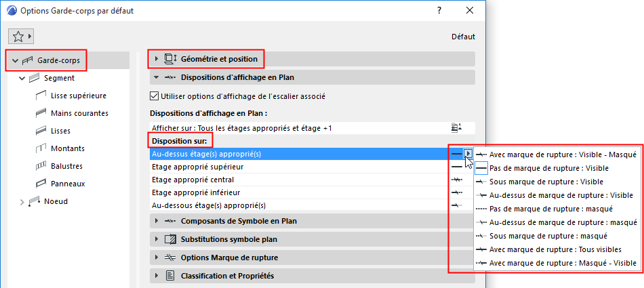Click the story display icon beside Afficher sur
Viewport: 644px width, 288px height.
(456, 127)
